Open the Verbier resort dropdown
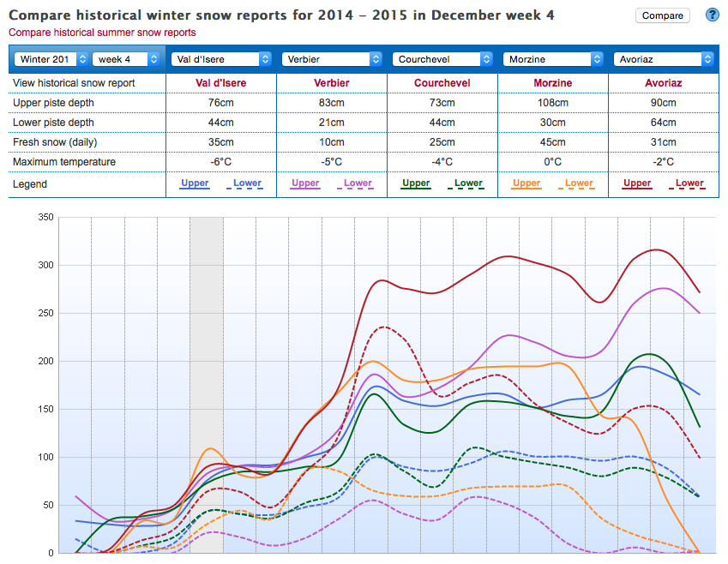The height and width of the screenshot is (564, 728). point(332,59)
